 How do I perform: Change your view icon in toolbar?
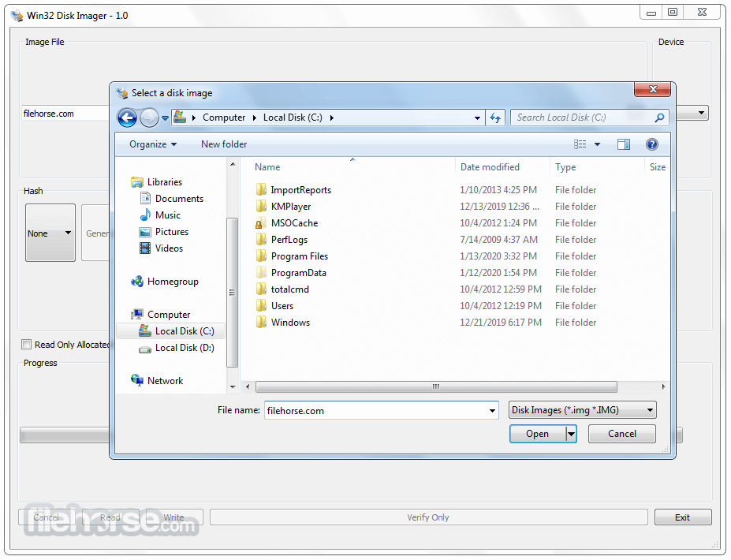(x=580, y=144)
